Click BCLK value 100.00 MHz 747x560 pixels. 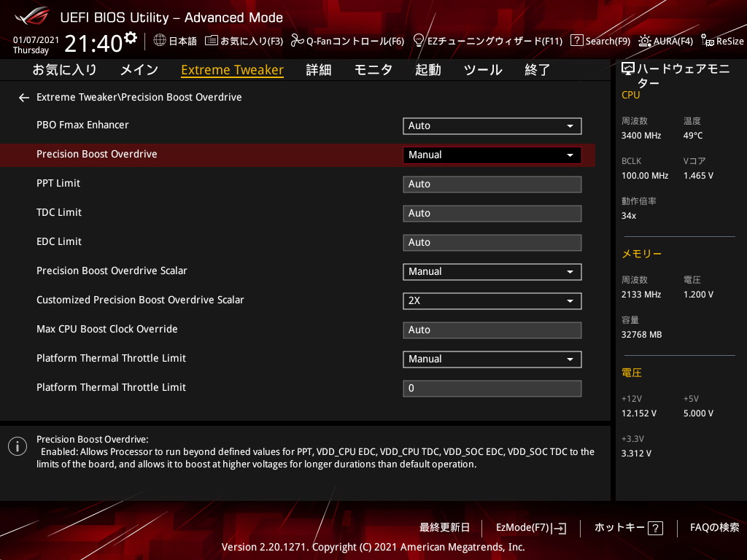(x=645, y=176)
